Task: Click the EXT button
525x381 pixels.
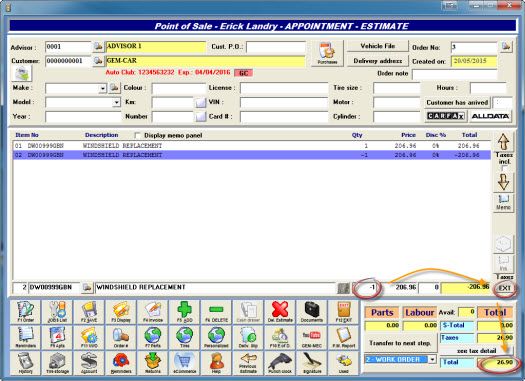Action: (x=505, y=288)
